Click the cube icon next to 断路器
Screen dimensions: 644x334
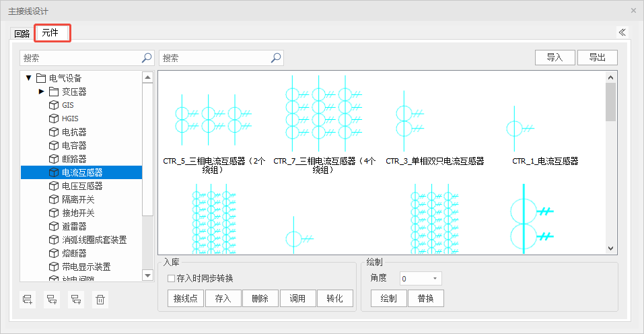[54, 159]
